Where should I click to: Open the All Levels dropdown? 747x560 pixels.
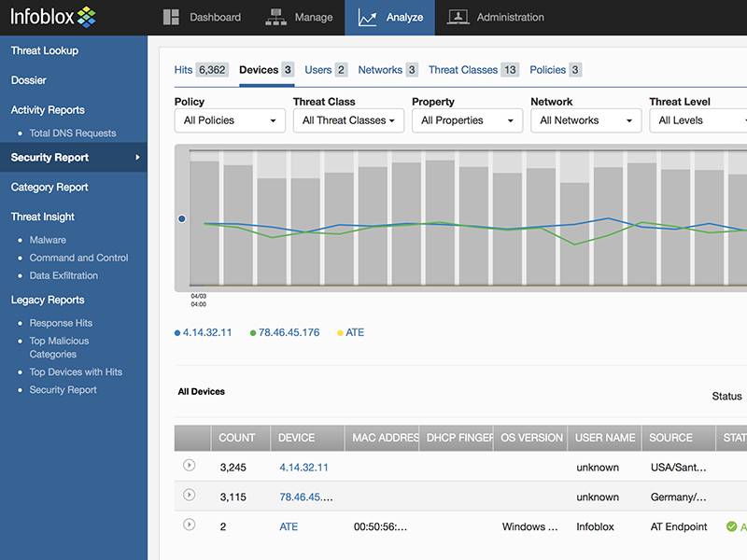tap(698, 120)
